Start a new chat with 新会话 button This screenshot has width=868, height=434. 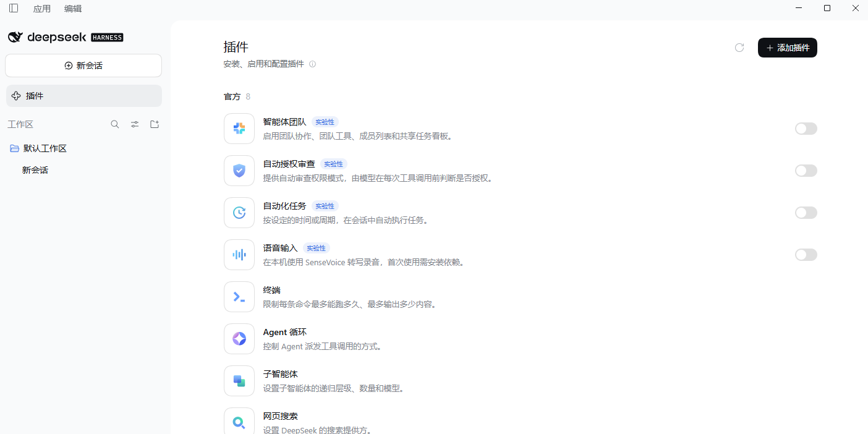[x=83, y=66]
